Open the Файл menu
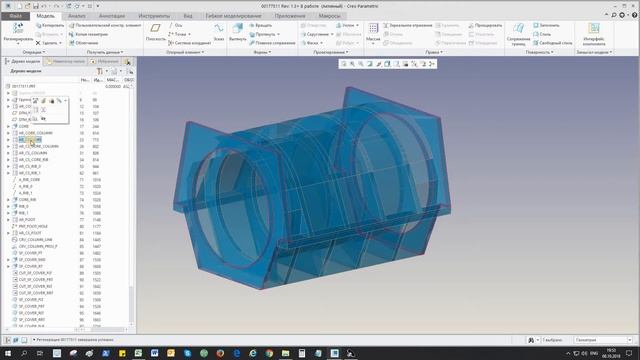Image resolution: width=640 pixels, height=360 pixels. pos(15,16)
